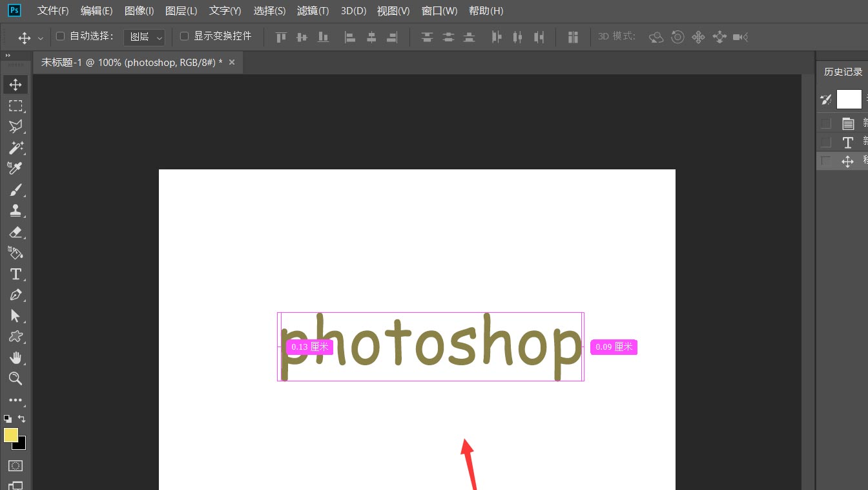Reset to default foreground and background colors
This screenshot has height=490, width=868.
pyautogui.click(x=8, y=419)
